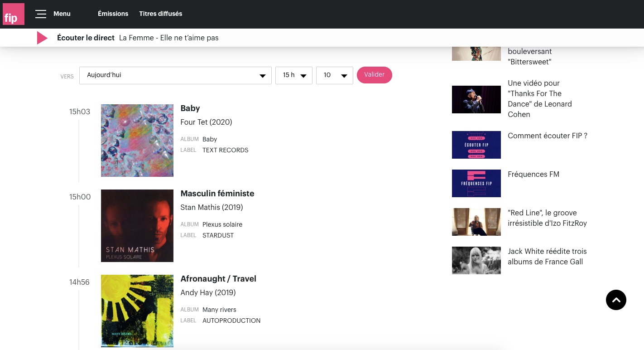Click Stan Mathis (2019) artist text
Screen dimensions: 644x350
click(x=211, y=207)
